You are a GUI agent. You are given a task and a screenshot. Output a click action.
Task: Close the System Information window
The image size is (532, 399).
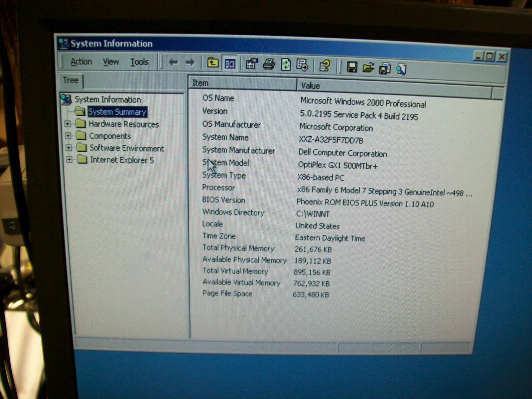pos(502,57)
